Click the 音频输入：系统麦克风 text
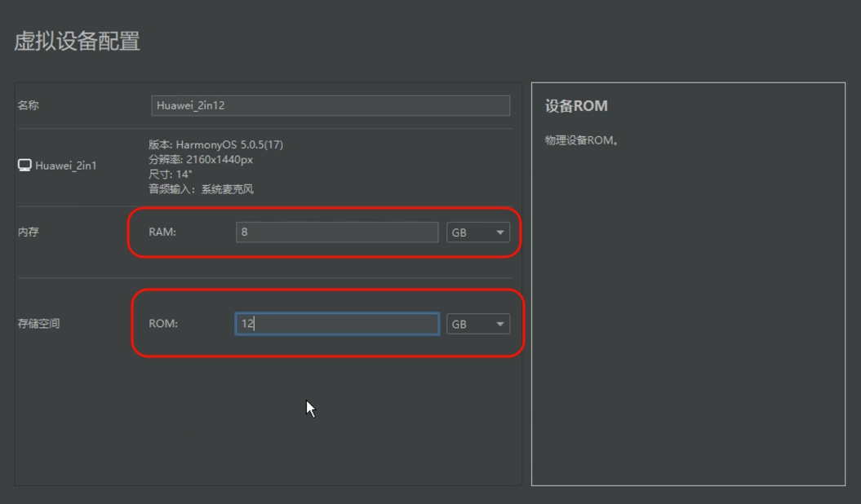This screenshot has width=861, height=504. [201, 189]
